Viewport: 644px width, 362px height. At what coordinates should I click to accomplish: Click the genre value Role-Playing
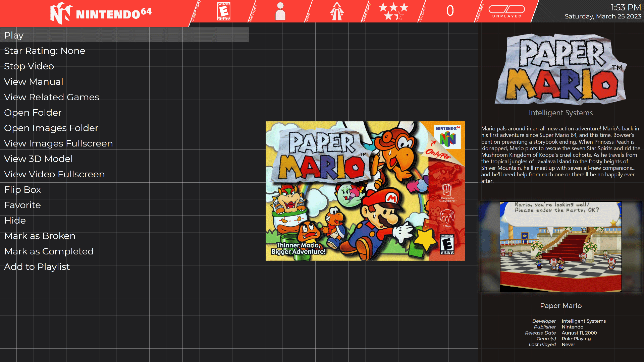coord(576,339)
